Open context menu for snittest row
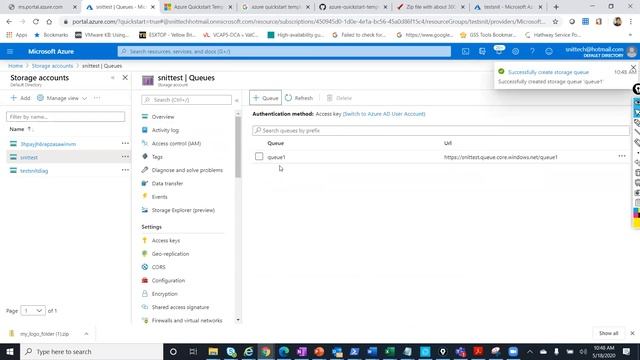This screenshot has width=640, height=360. 125,157
